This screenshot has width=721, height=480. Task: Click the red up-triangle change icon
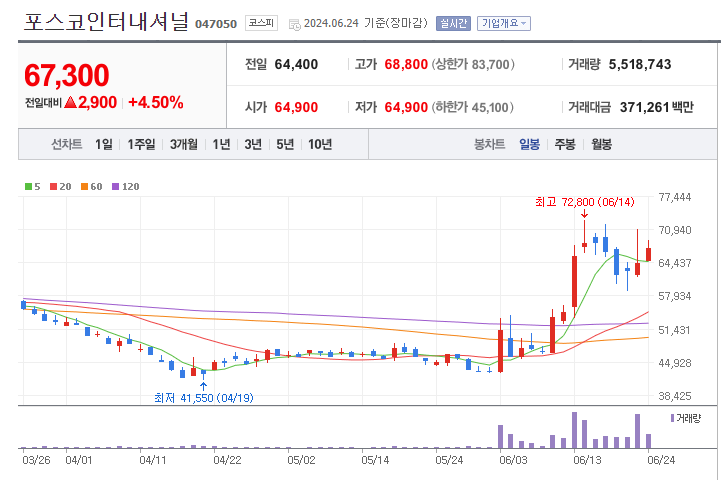click(x=70, y=102)
